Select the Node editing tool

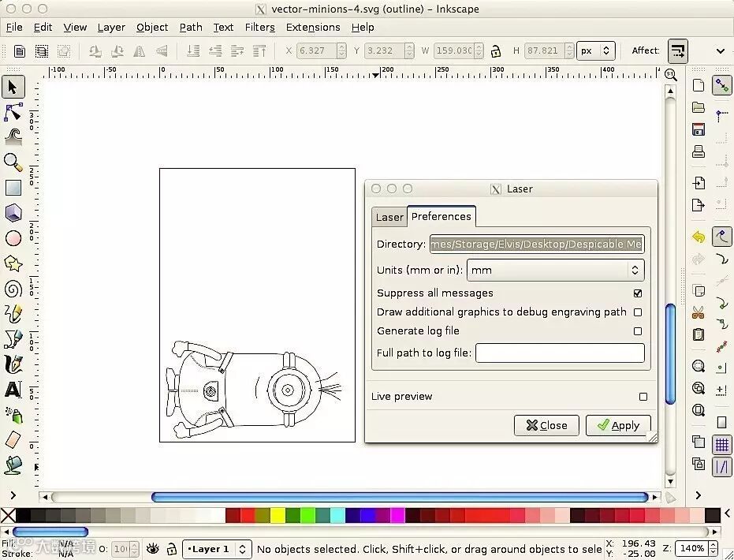pyautogui.click(x=13, y=112)
